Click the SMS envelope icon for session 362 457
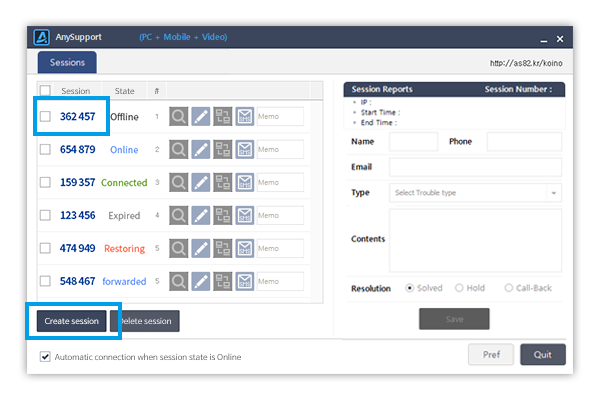This screenshot has height=400, width=600. (x=244, y=117)
